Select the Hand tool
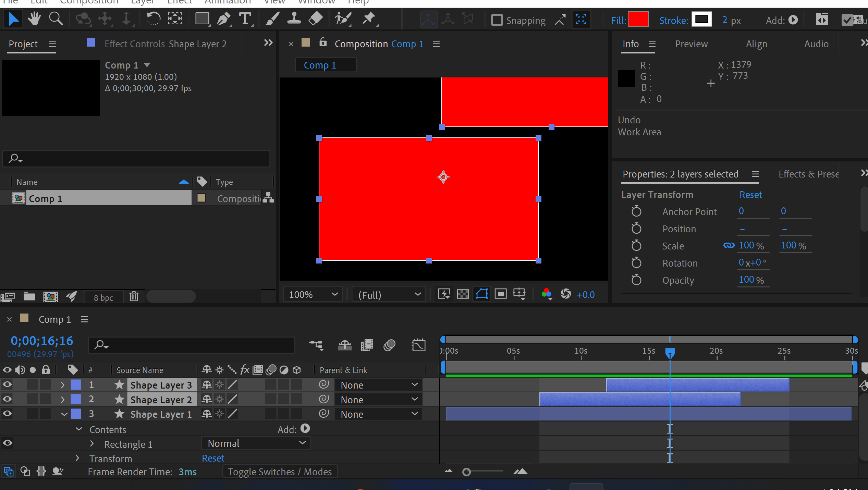Viewport: 868px width, 490px height. coord(34,19)
